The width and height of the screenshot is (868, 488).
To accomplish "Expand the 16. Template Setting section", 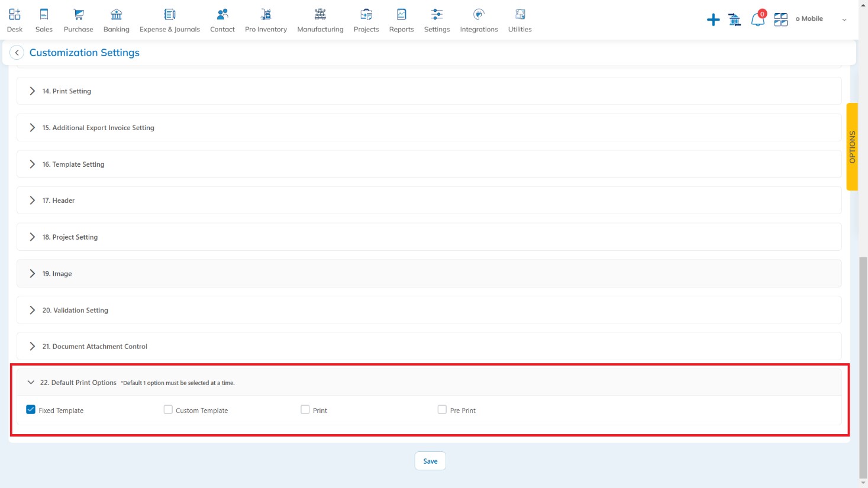I will click(x=33, y=164).
